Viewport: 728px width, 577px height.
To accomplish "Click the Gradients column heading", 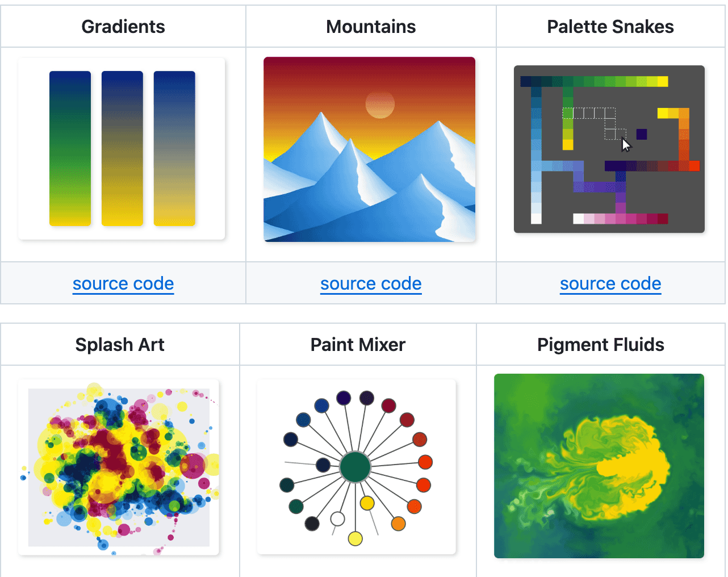I will click(x=123, y=27).
